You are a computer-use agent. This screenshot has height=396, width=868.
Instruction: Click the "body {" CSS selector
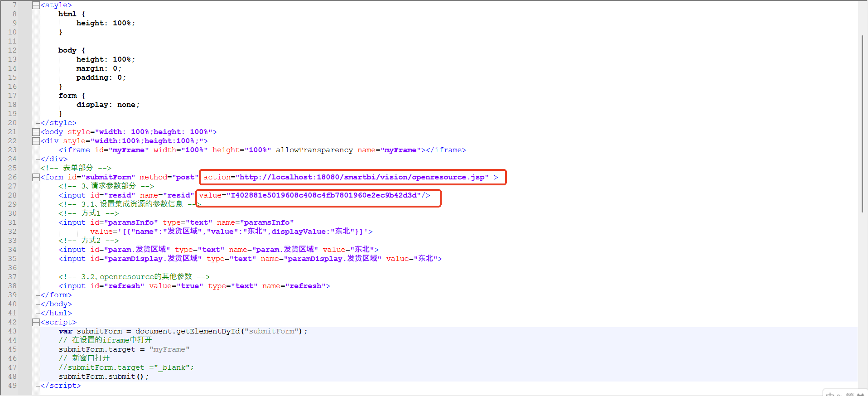coord(72,50)
